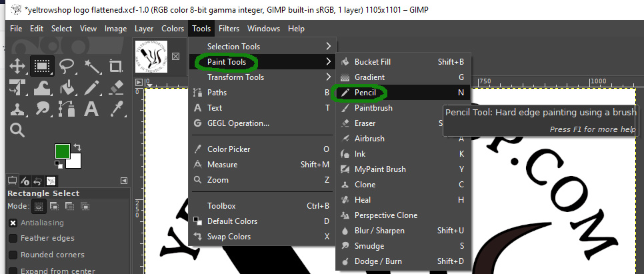
Task: Click the green foreground color swatch
Action: (63, 152)
